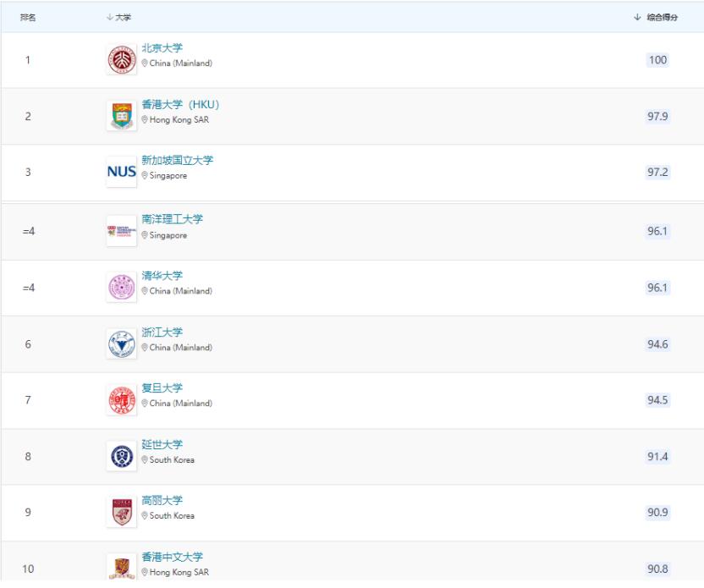Select rank number 3
The height and width of the screenshot is (588, 704).
28,172
